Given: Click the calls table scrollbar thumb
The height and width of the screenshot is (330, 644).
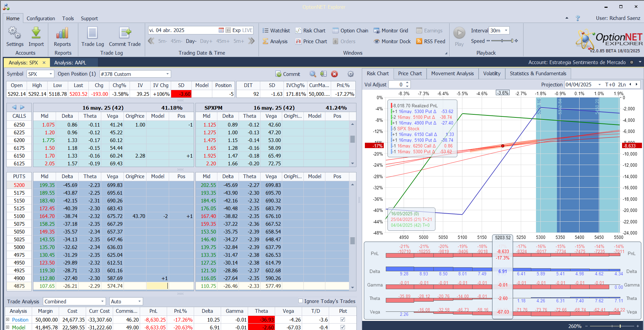Looking at the screenshot, I should [352, 139].
